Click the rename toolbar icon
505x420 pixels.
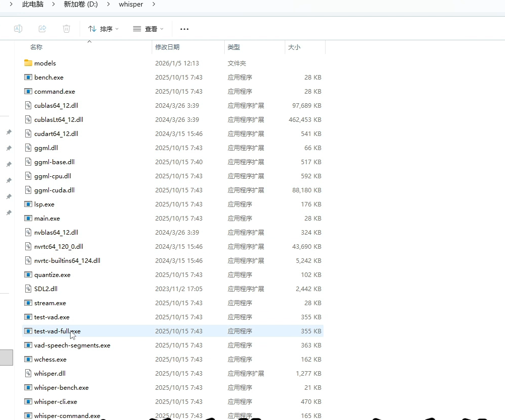pos(18,29)
